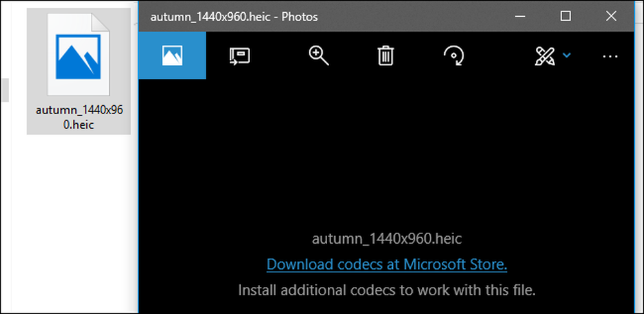Maximize the Photos window
The image size is (644, 314).
(x=565, y=16)
